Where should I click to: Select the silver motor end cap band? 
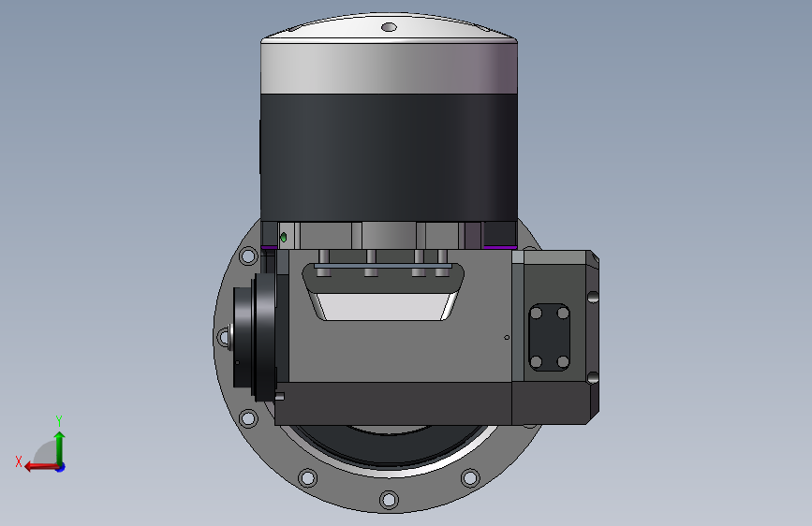point(389,68)
